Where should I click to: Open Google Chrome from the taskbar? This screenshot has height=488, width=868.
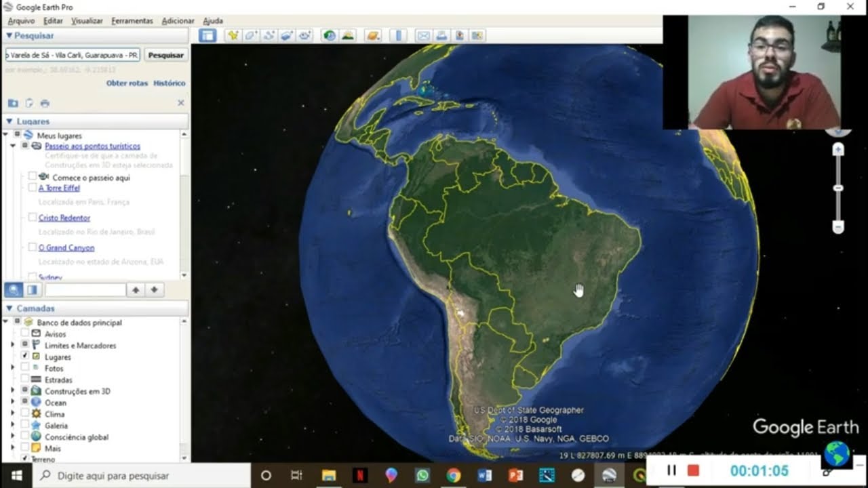coord(454,476)
